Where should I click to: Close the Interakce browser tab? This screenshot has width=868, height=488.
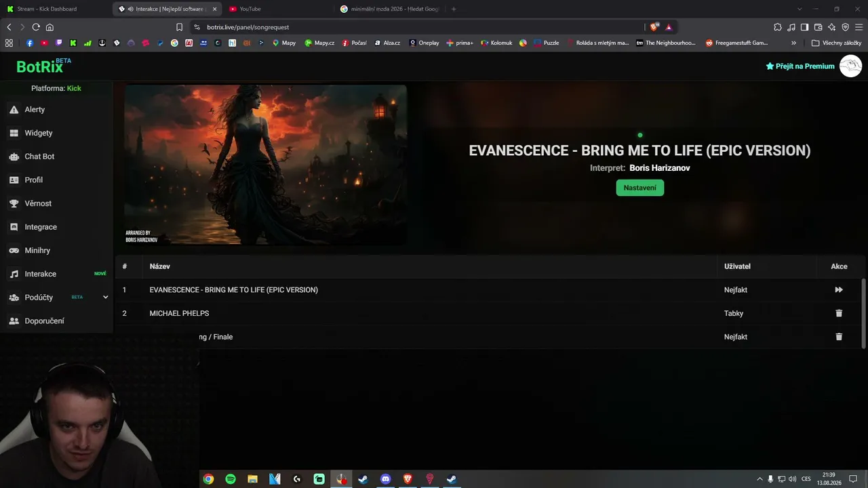click(215, 9)
